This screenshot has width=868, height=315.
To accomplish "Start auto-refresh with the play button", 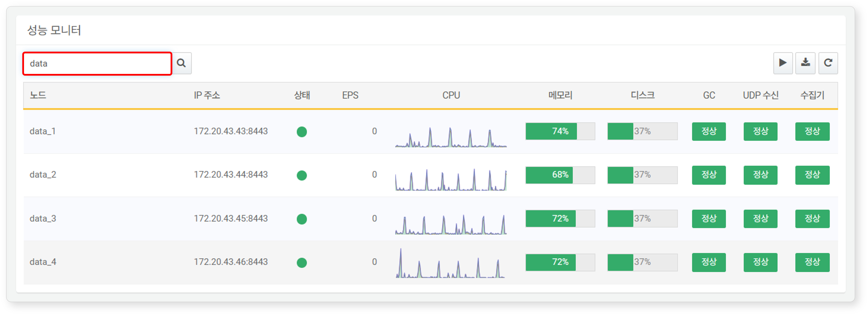I will point(783,63).
